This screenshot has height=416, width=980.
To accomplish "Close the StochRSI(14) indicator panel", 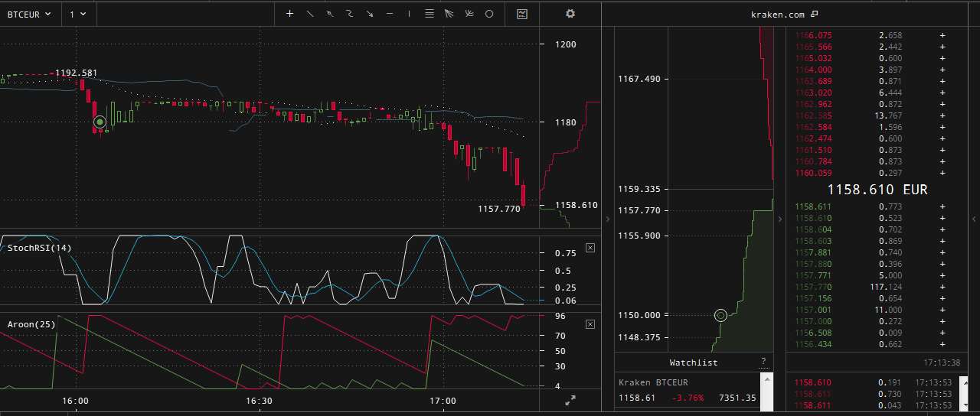I will 590,248.
